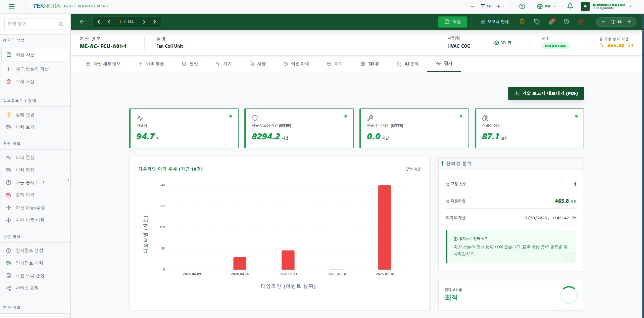Image resolution: width=644 pixels, height=318 pixels.
Task: Jump to the last asset record
Action: click(154, 22)
